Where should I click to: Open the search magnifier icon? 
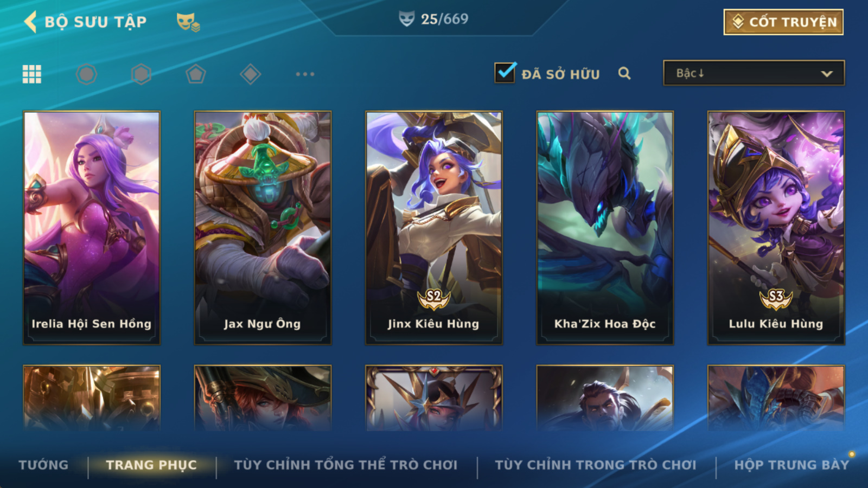pyautogui.click(x=624, y=73)
